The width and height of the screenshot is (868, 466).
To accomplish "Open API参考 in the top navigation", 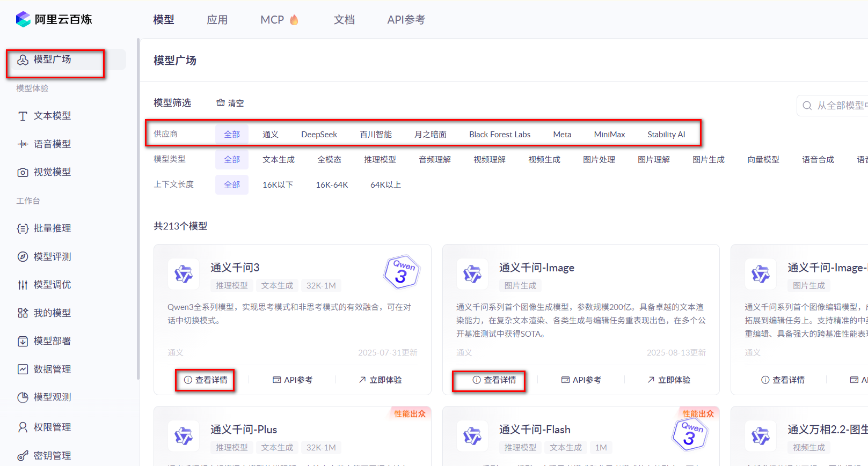I will pyautogui.click(x=406, y=20).
